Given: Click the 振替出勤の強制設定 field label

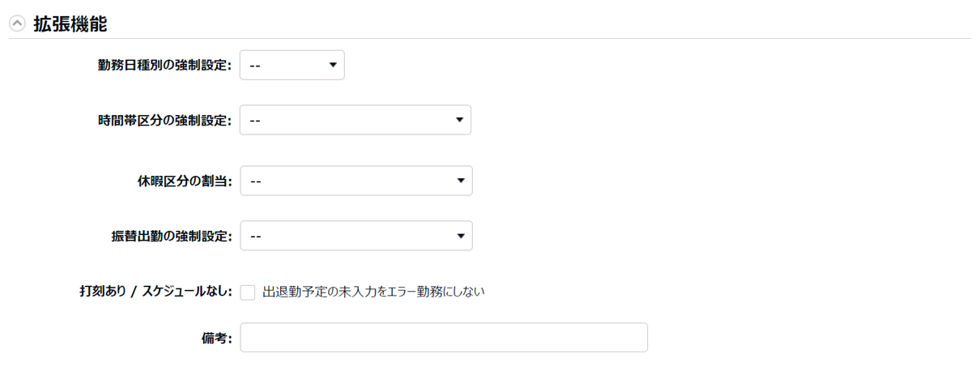Looking at the screenshot, I should click(172, 237).
